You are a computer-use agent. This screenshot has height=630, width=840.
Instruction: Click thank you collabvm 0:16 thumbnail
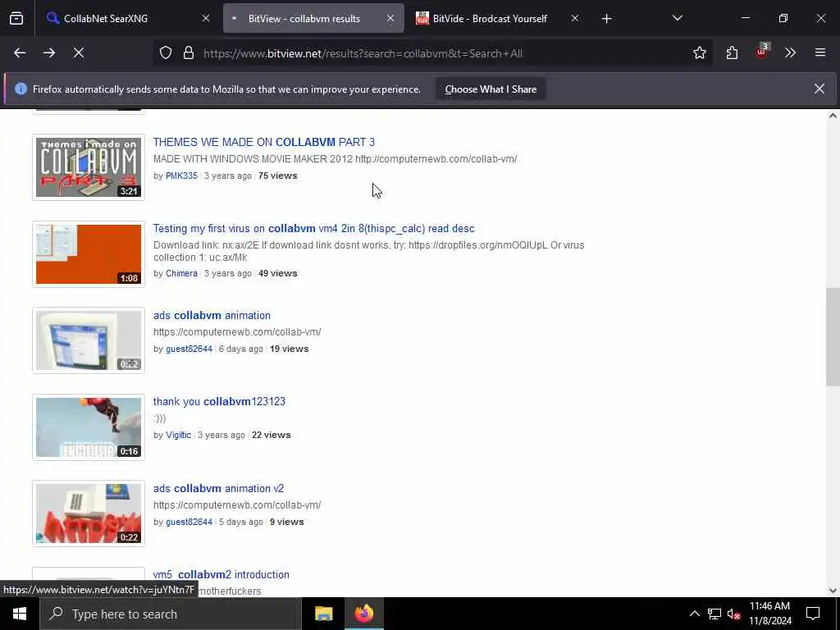point(89,427)
